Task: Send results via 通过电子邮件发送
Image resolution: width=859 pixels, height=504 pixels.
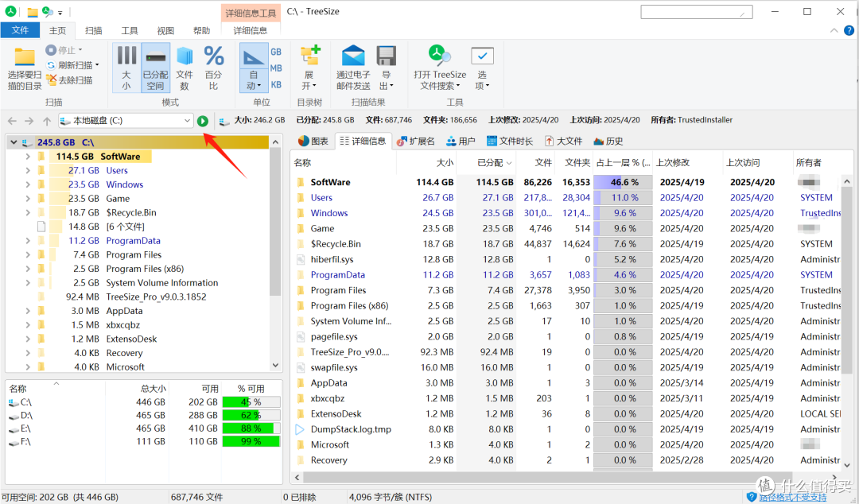Action: 353,68
